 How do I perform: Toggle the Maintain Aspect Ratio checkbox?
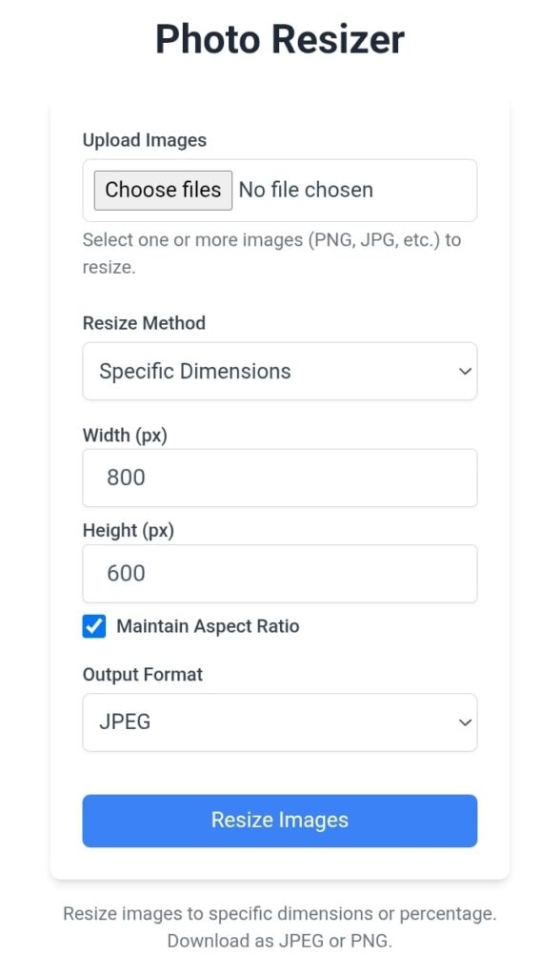pyautogui.click(x=94, y=626)
